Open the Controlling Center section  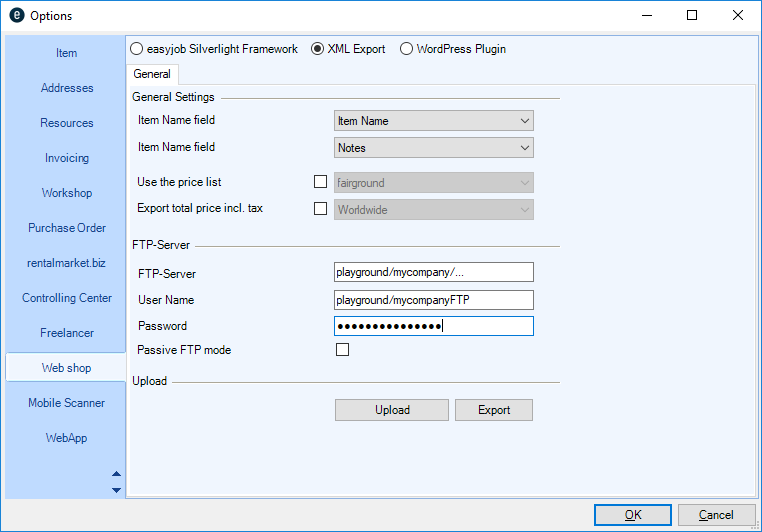point(67,298)
